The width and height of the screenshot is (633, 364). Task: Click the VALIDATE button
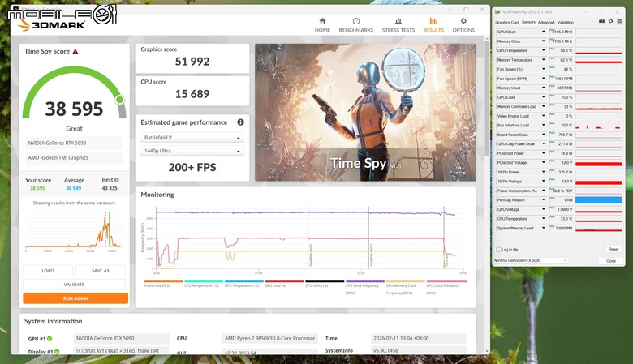click(x=75, y=285)
